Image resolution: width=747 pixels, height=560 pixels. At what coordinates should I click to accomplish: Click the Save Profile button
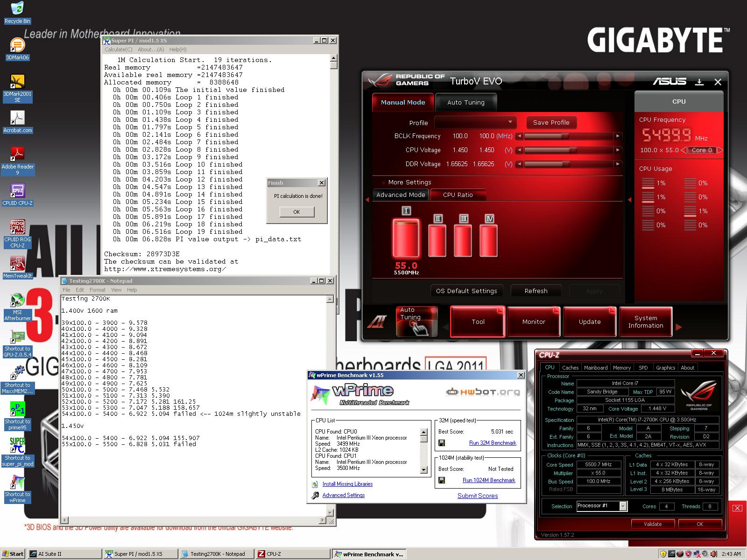551,123
